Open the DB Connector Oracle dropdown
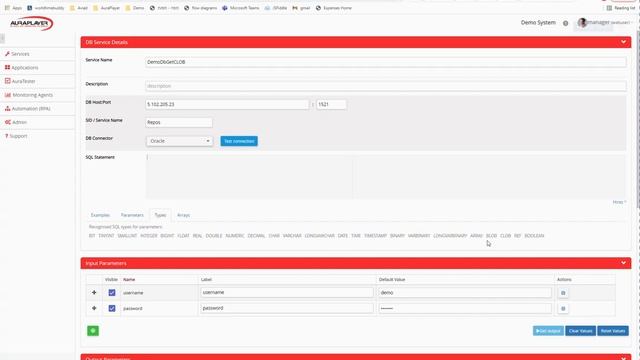The width and height of the screenshot is (640, 360). (x=180, y=141)
